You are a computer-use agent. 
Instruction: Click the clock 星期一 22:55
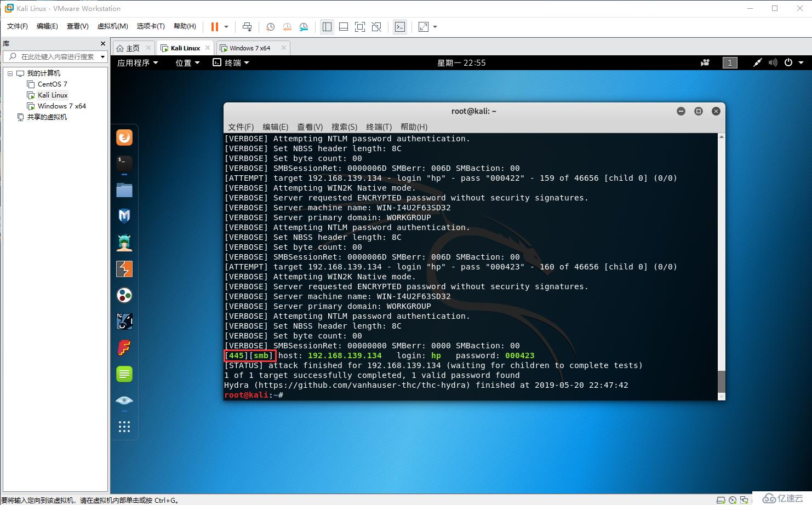(x=461, y=62)
